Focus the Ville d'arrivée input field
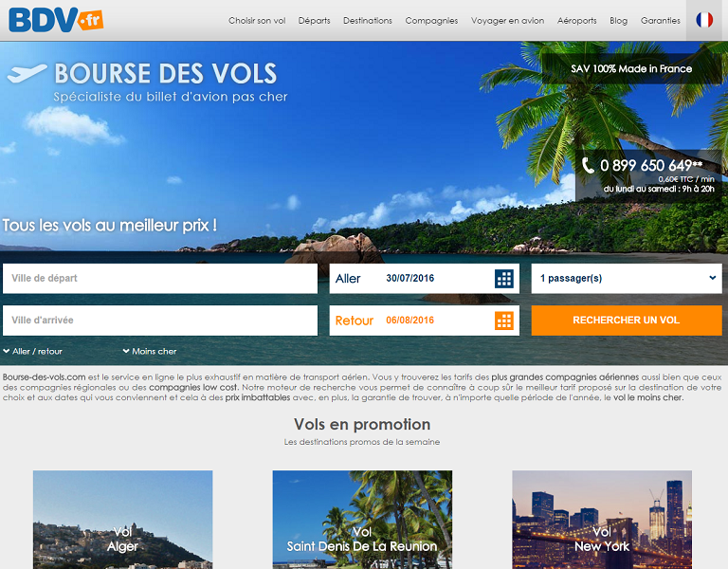 pyautogui.click(x=160, y=320)
